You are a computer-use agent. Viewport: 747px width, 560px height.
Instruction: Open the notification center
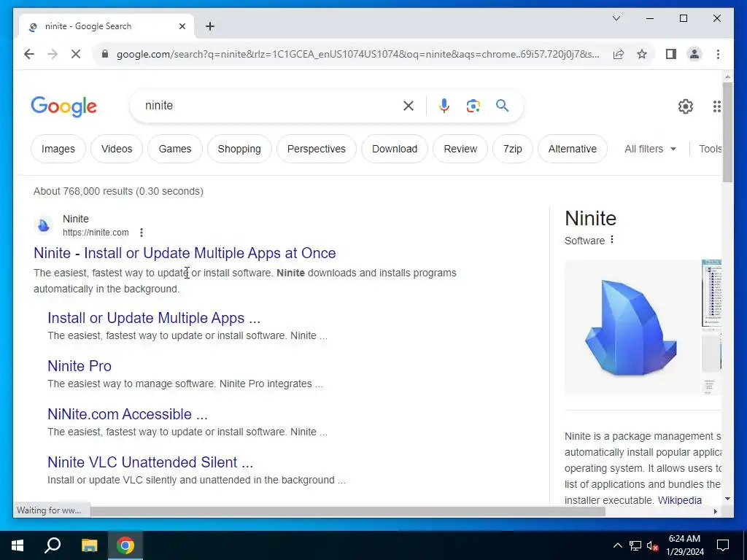(723, 545)
